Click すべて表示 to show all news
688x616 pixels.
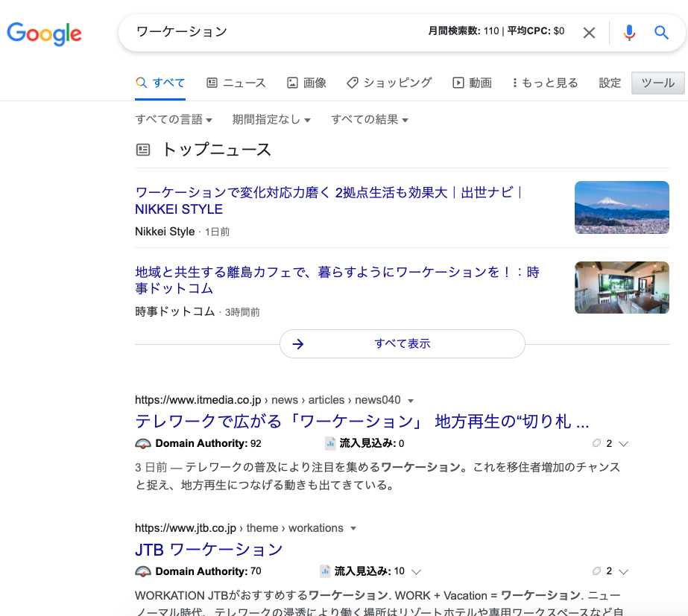pyautogui.click(x=403, y=343)
